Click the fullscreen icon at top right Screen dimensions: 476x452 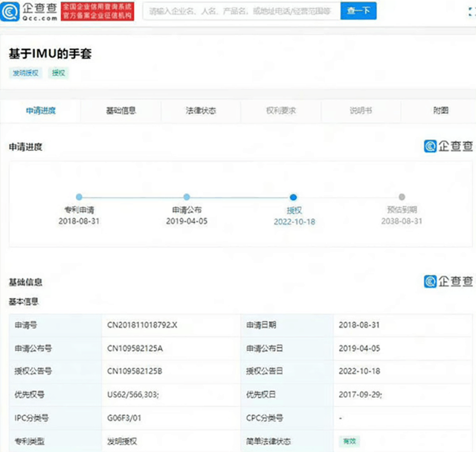click(472, 12)
